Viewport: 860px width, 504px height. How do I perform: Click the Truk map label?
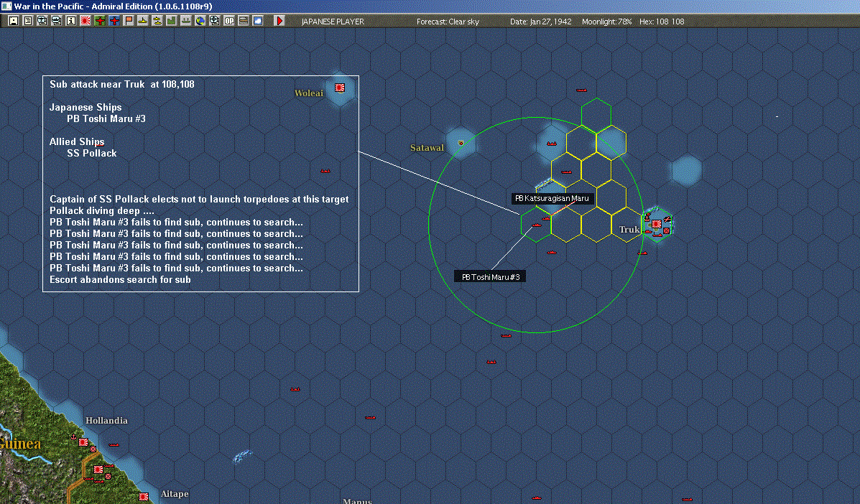pos(629,230)
